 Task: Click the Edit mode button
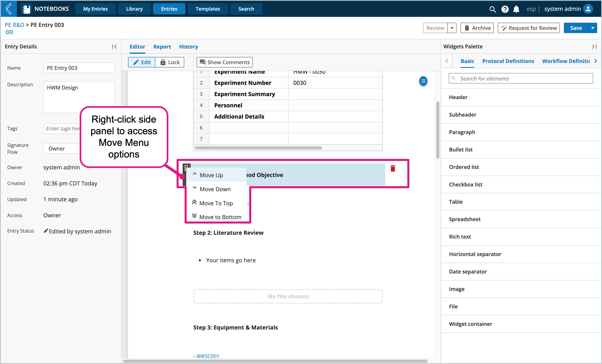[142, 62]
